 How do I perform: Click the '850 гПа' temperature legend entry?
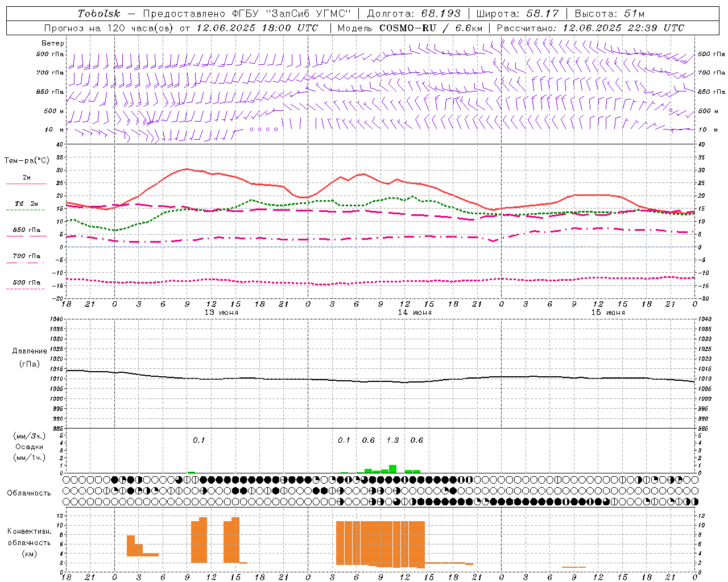[27, 230]
